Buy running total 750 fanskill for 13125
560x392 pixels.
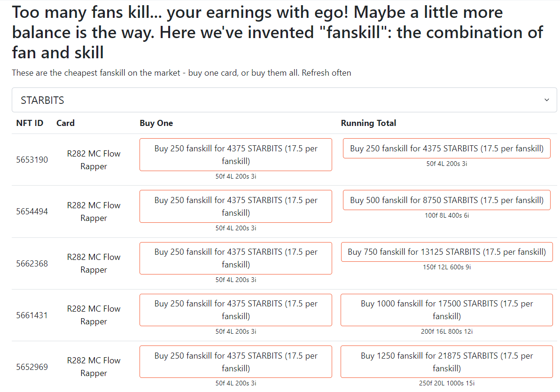click(x=447, y=252)
